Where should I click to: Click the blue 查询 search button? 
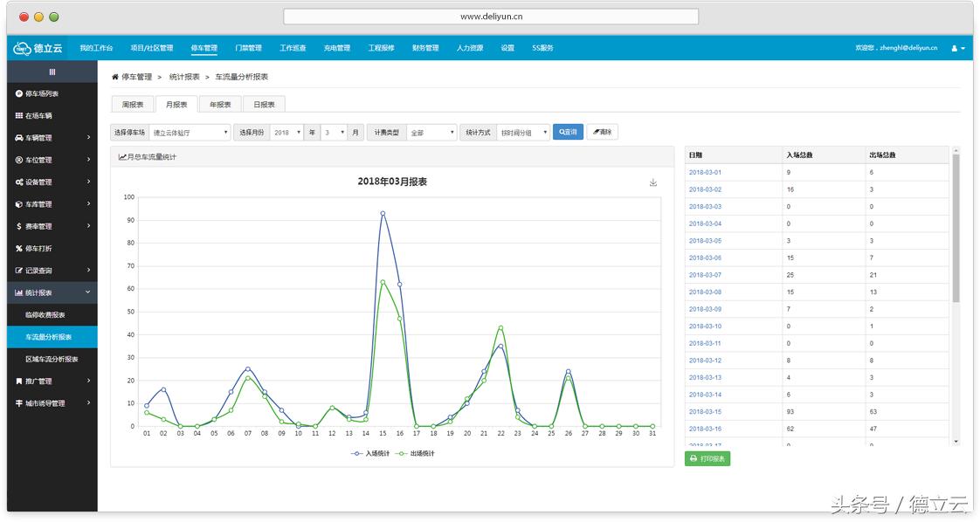pos(568,133)
